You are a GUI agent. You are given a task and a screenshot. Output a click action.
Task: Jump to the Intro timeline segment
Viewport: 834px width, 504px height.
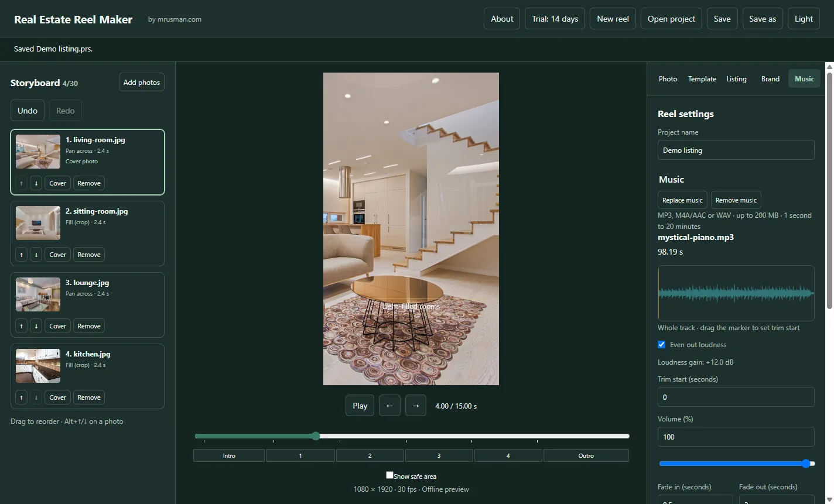click(x=229, y=455)
